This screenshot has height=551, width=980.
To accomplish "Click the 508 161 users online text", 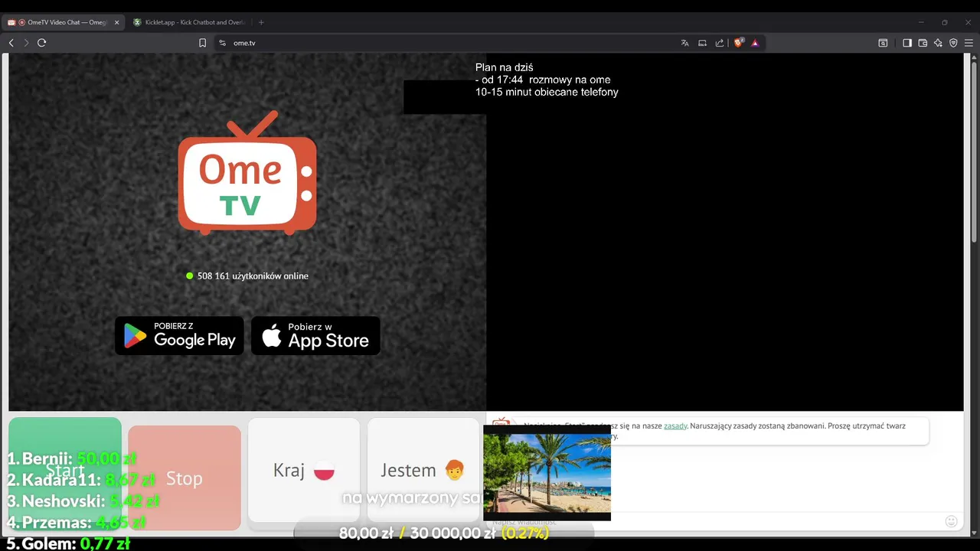I will (x=253, y=276).
